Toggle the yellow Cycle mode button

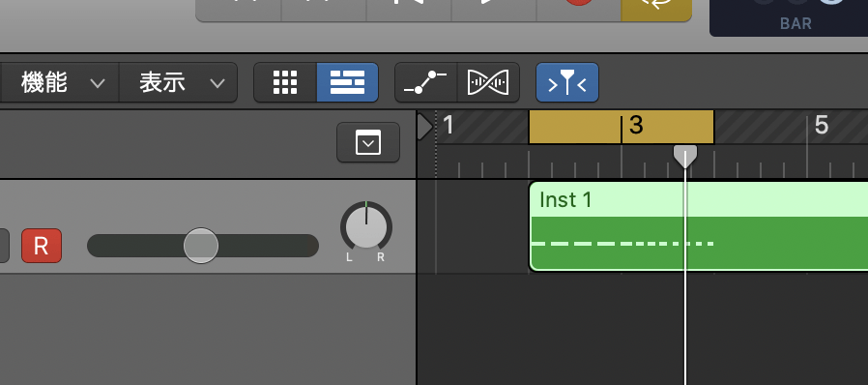point(656,10)
